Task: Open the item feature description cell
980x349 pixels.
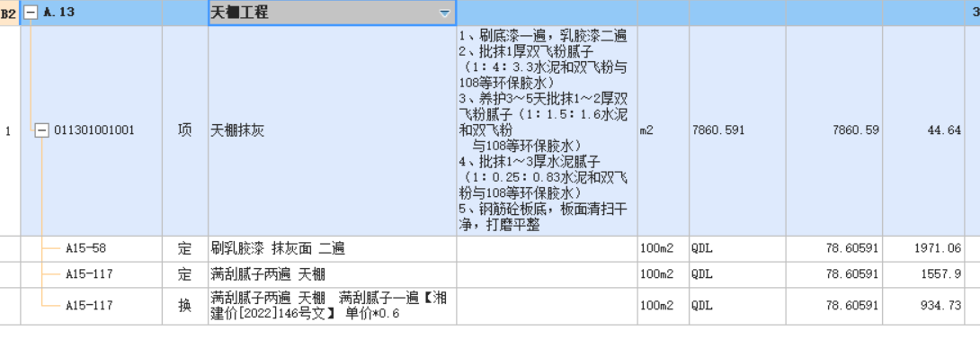Action: (x=547, y=130)
